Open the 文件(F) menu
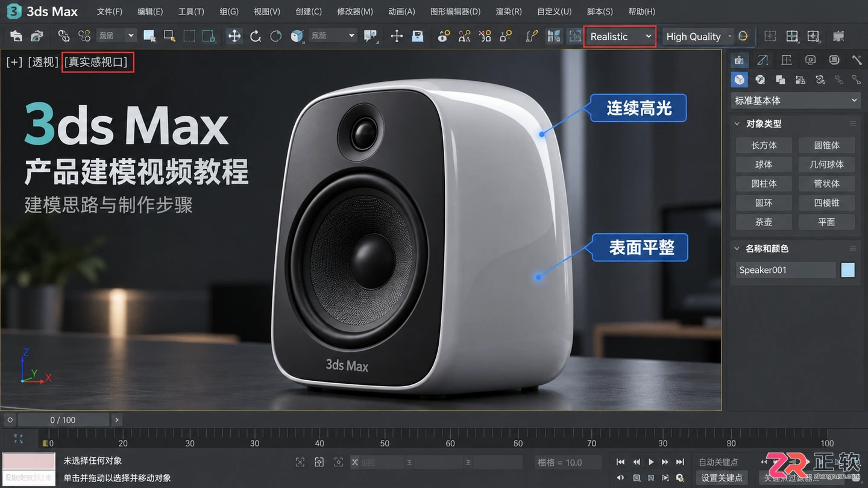868x488 pixels. (x=110, y=11)
